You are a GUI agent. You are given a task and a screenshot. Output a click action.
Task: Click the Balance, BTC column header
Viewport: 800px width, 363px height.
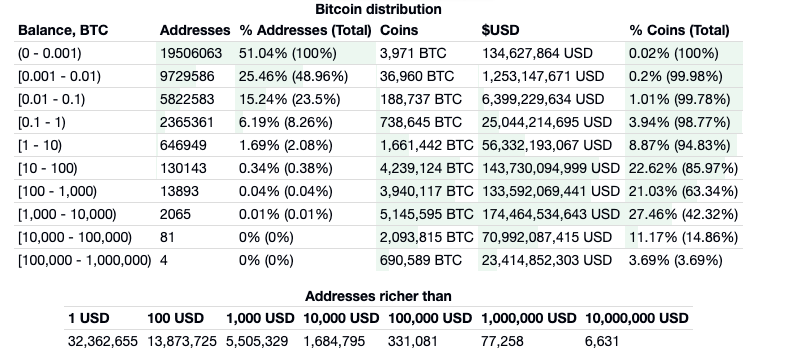(63, 30)
